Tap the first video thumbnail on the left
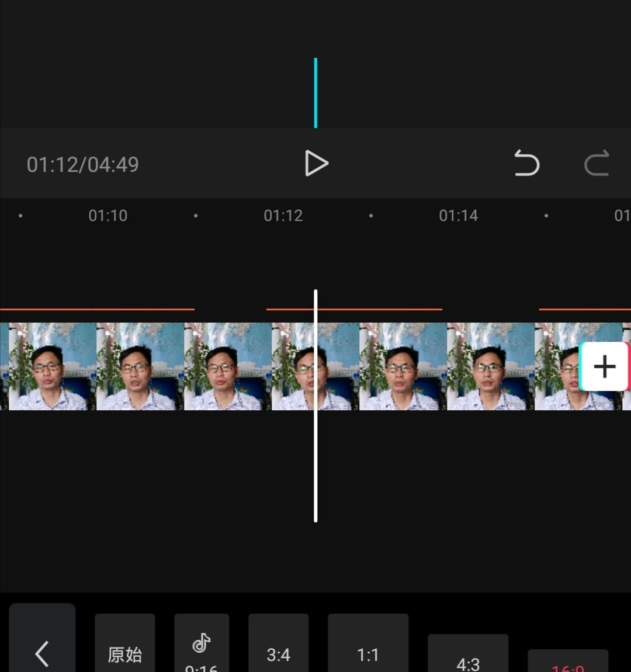The image size is (631, 672). pyautogui.click(x=47, y=366)
